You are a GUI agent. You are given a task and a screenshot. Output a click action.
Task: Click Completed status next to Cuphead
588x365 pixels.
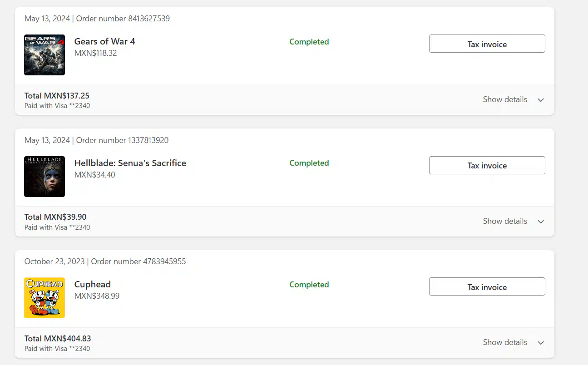pos(309,285)
